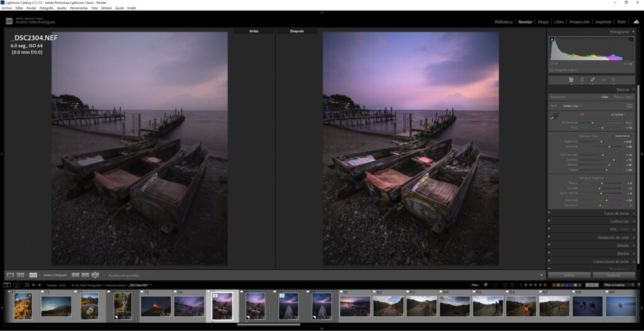Toggle highlight clipping indicator in histogram

pos(633,40)
